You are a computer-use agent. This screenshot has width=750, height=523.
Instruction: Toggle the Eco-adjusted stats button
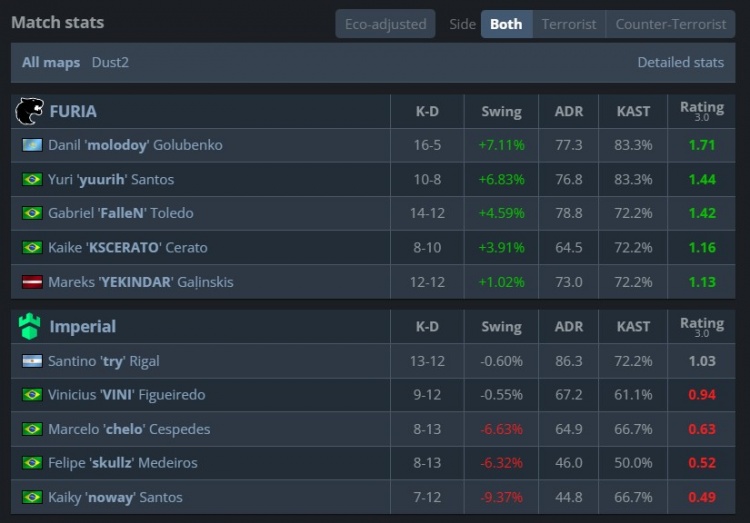[385, 24]
